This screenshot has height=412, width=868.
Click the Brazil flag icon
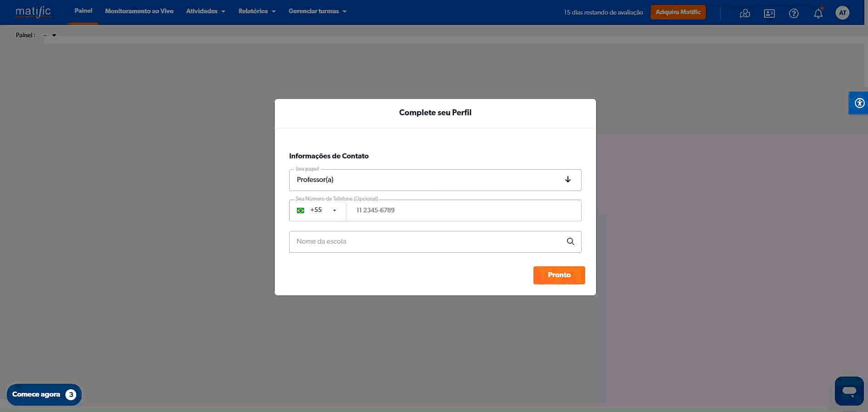coord(301,211)
